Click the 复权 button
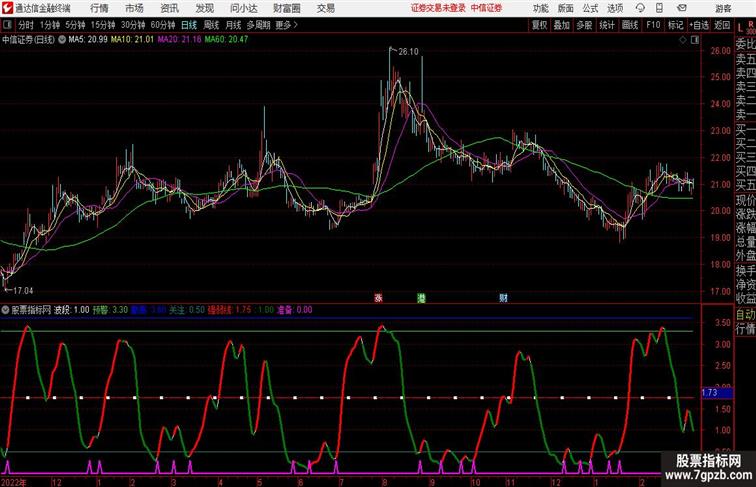 539,25
